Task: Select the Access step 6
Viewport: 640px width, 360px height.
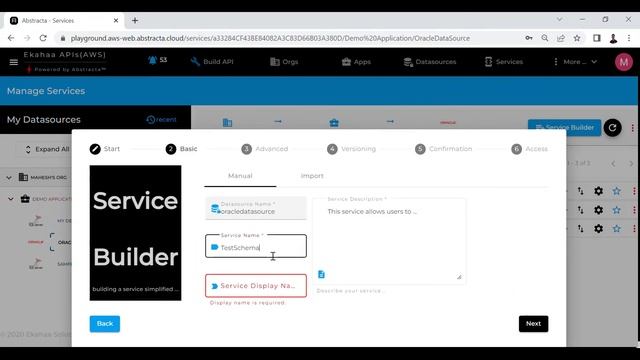Action: coord(529,149)
